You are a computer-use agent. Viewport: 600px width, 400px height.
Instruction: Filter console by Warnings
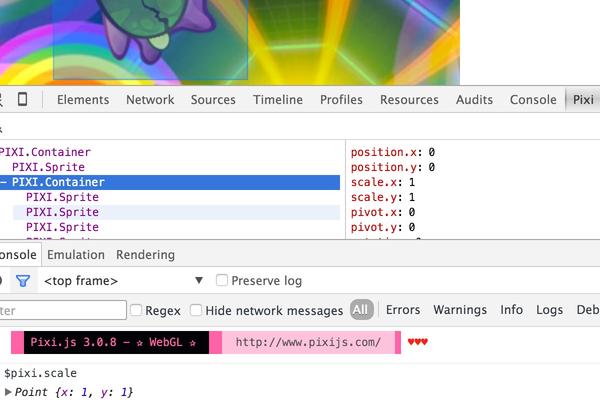click(x=460, y=310)
